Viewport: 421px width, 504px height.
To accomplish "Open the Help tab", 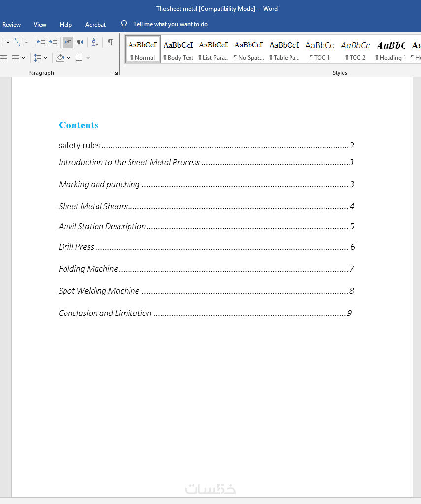I will [x=65, y=25].
